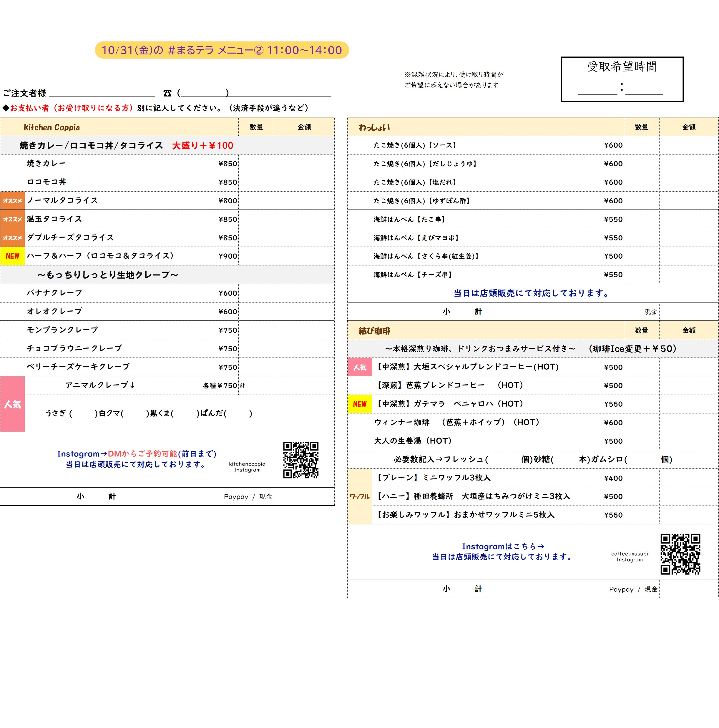Screen dimensions: 719x728
Task: Click the たこ焼き ソース quantity cell
Action: tap(641, 145)
